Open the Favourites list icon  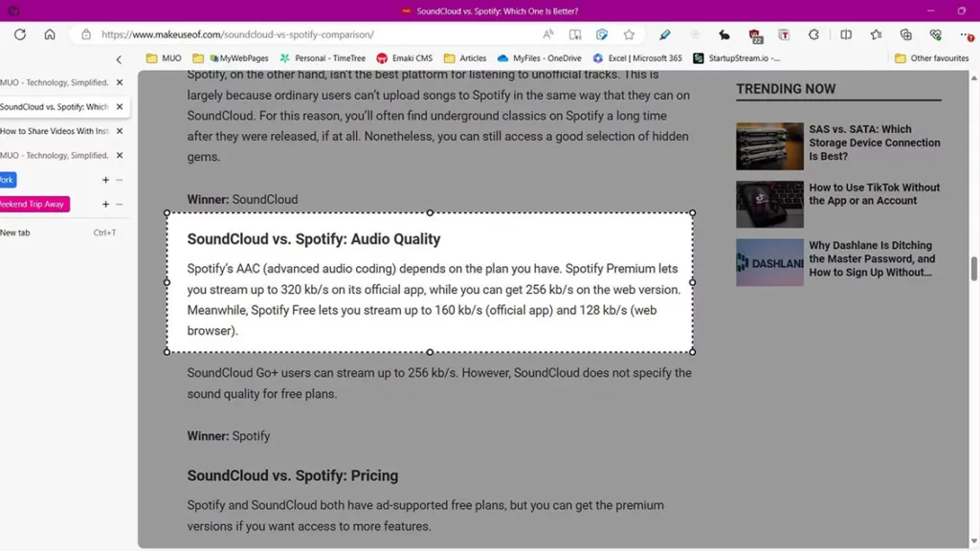[876, 34]
